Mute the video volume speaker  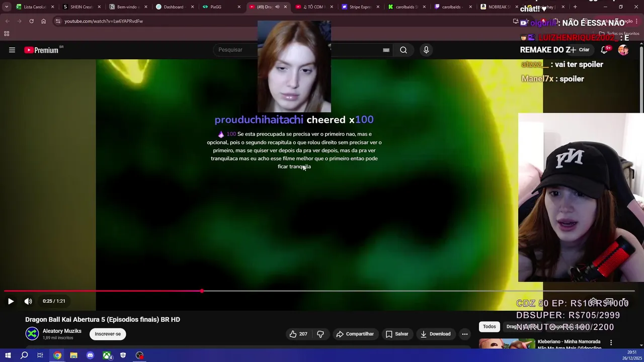[28, 301]
